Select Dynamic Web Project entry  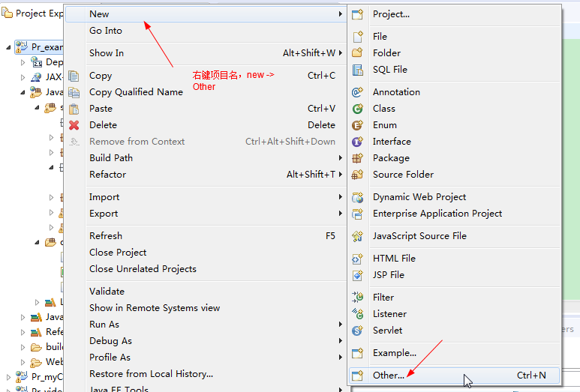point(454,197)
